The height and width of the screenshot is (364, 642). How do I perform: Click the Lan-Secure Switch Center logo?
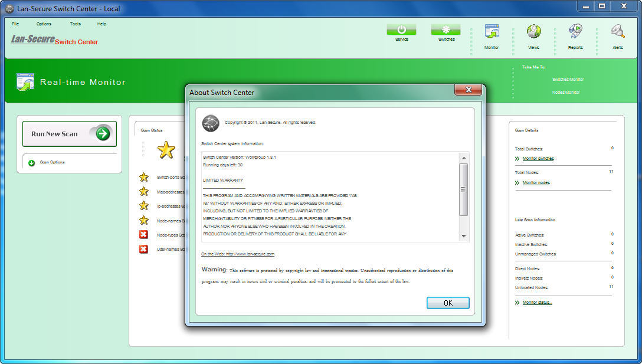click(54, 40)
